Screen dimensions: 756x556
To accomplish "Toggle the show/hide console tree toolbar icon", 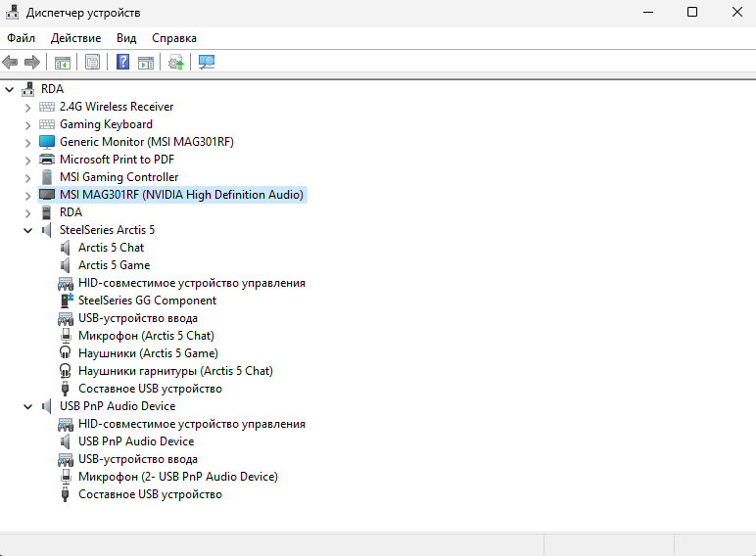I will pyautogui.click(x=63, y=62).
